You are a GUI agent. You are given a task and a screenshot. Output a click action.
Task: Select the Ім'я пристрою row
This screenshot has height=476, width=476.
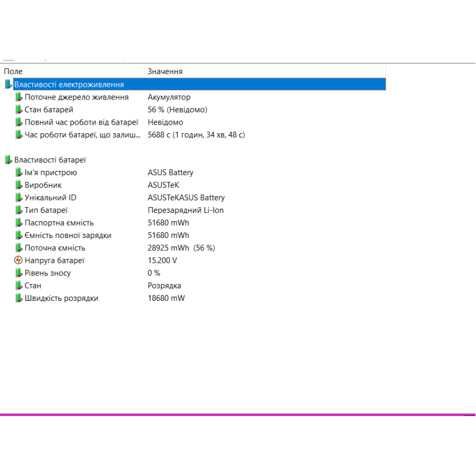pyautogui.click(x=50, y=172)
